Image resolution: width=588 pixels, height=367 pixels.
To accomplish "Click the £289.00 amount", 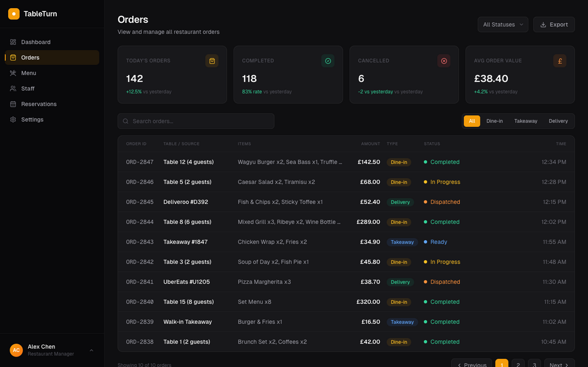I will (368, 222).
